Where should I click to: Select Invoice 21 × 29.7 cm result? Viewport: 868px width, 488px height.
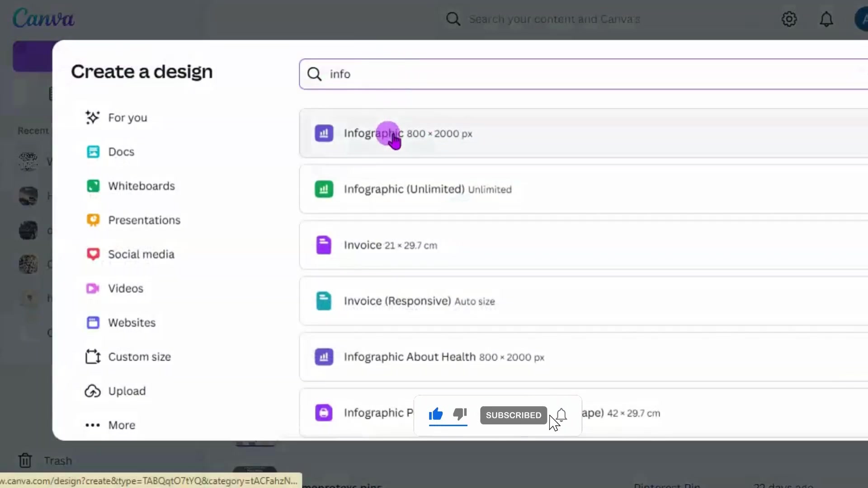click(583, 245)
